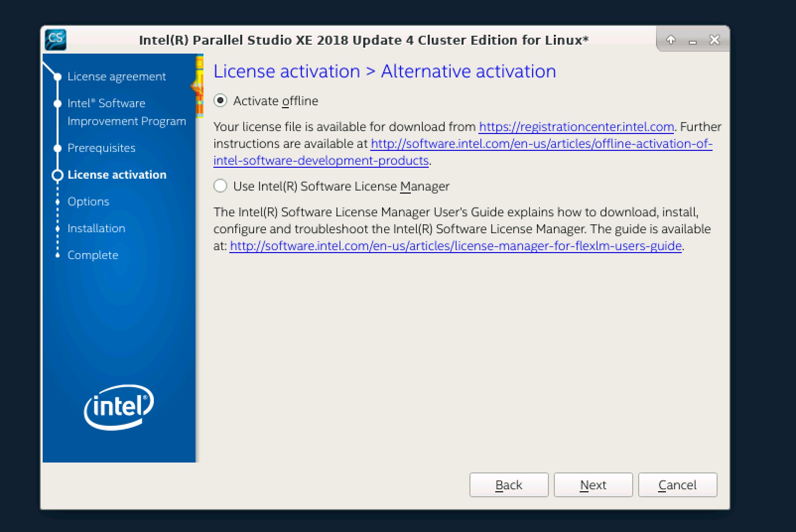Open the offline activation instructions link
Screen dimensions: 796x532
tap(541, 144)
